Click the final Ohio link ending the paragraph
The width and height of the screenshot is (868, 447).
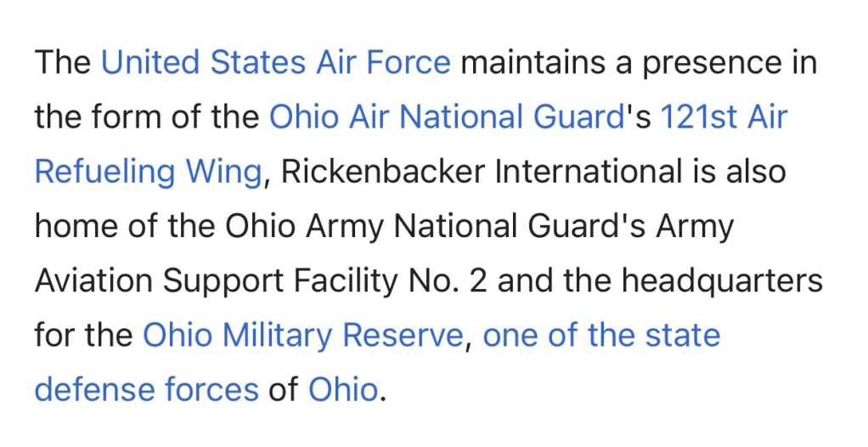[342, 389]
